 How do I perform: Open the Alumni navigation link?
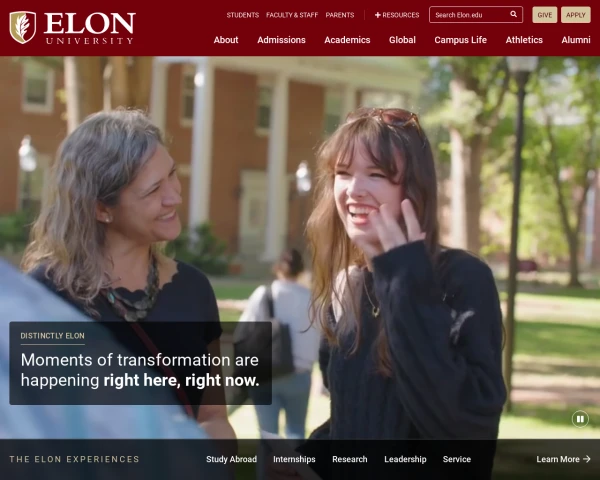(576, 40)
